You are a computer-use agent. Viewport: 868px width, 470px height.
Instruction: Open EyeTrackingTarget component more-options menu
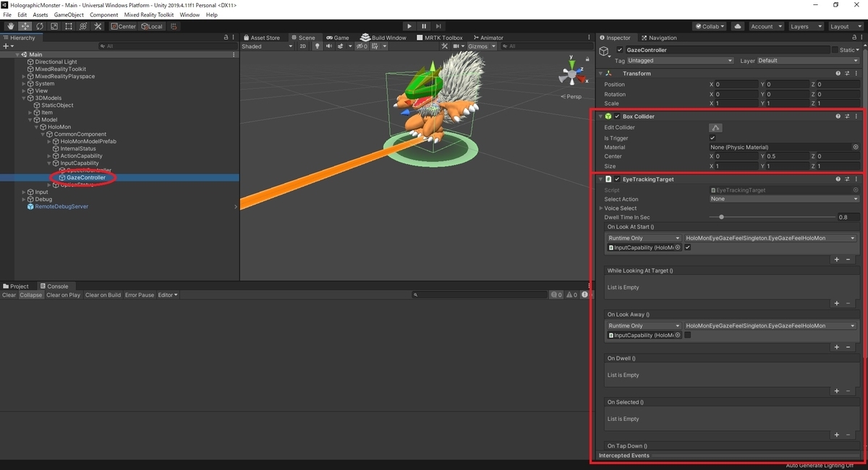click(x=856, y=179)
